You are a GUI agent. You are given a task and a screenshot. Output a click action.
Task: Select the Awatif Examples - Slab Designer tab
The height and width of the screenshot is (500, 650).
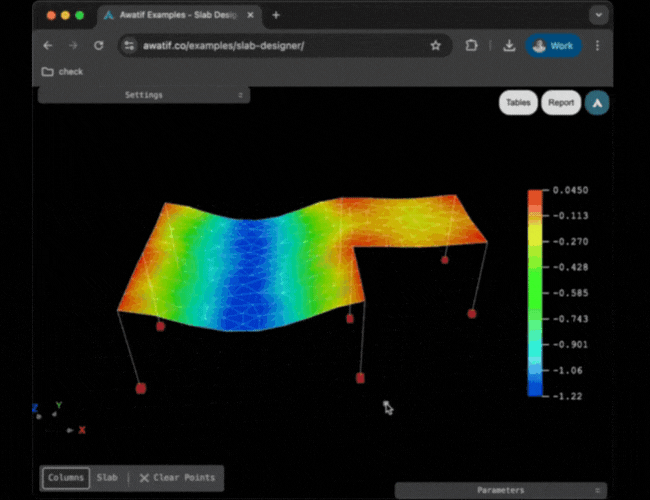tap(178, 15)
